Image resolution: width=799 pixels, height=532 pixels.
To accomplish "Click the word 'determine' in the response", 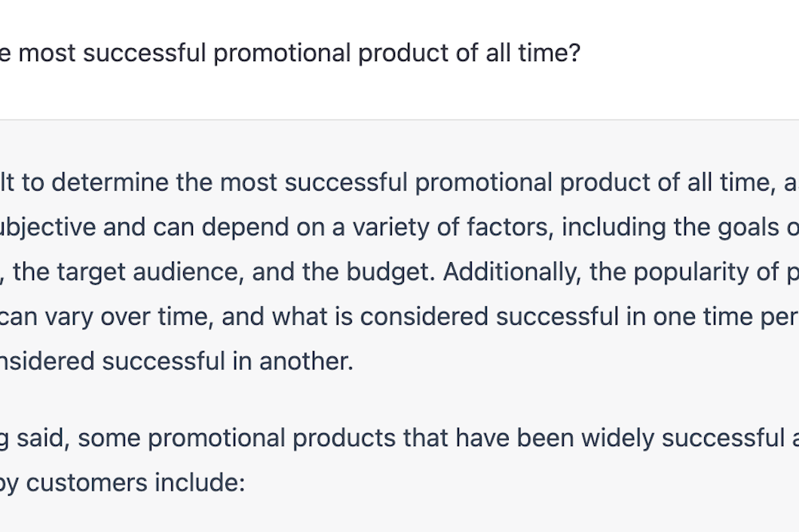I will click(110, 182).
